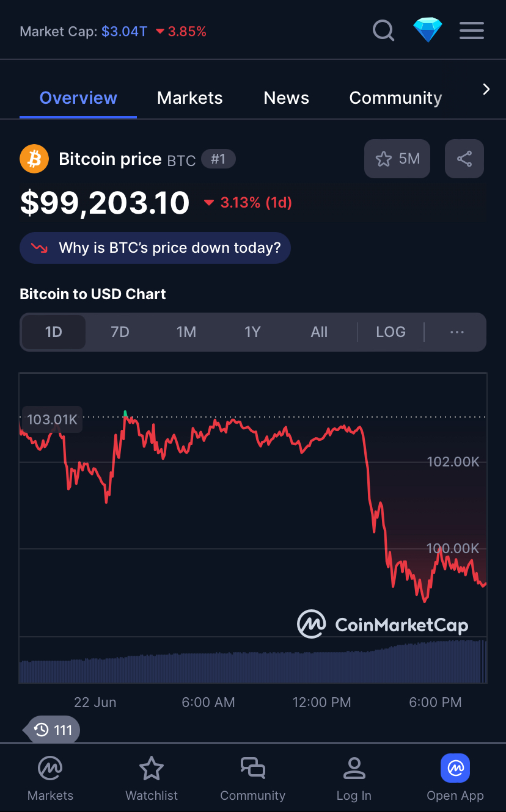Tap the blue diamond rewards icon
Screen dimensions: 506x812
[428, 30]
